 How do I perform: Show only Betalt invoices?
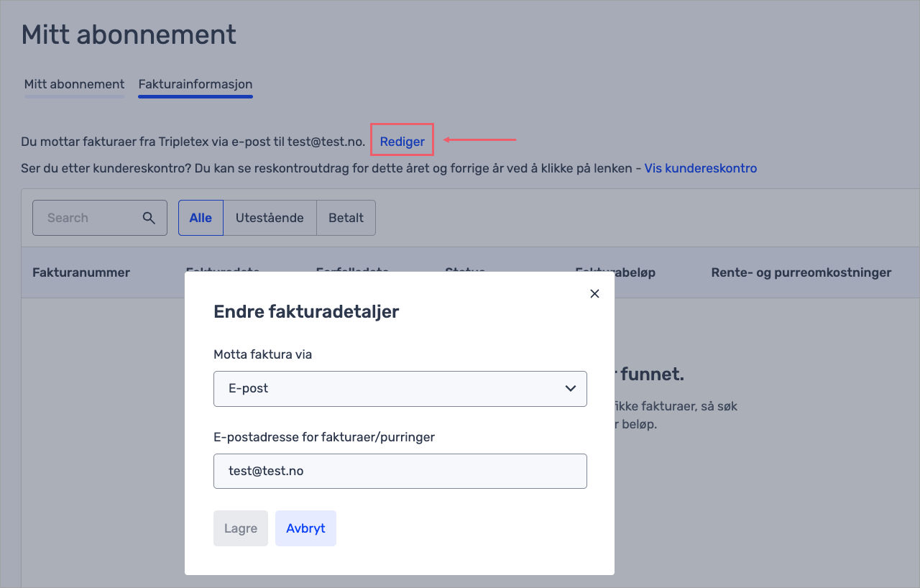(x=346, y=218)
